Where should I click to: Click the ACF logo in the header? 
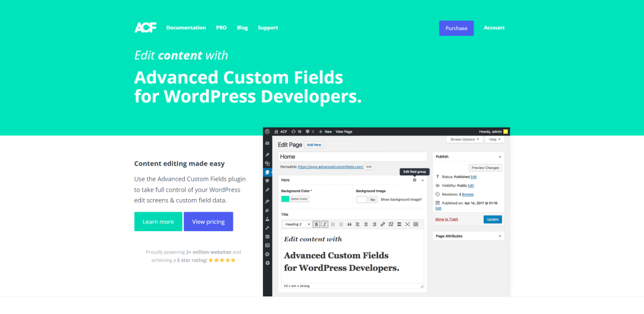coord(145,28)
